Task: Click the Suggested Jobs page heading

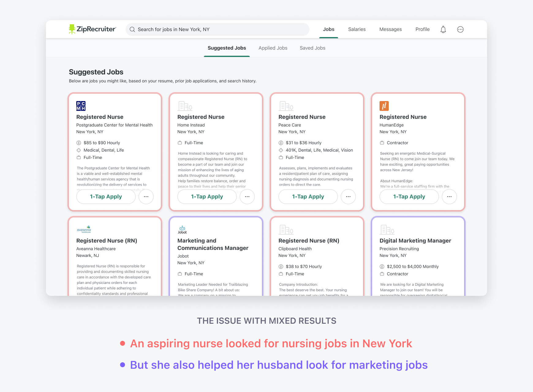Action: pyautogui.click(x=96, y=72)
